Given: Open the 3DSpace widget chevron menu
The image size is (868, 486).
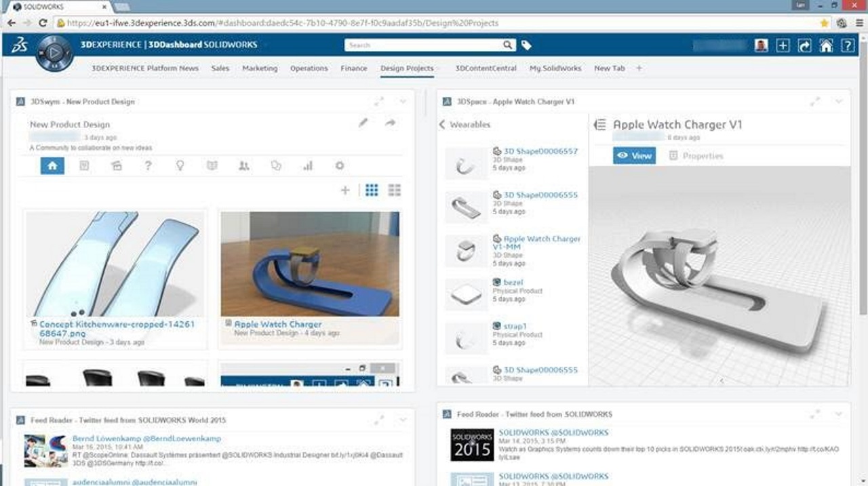Looking at the screenshot, I should tap(839, 102).
